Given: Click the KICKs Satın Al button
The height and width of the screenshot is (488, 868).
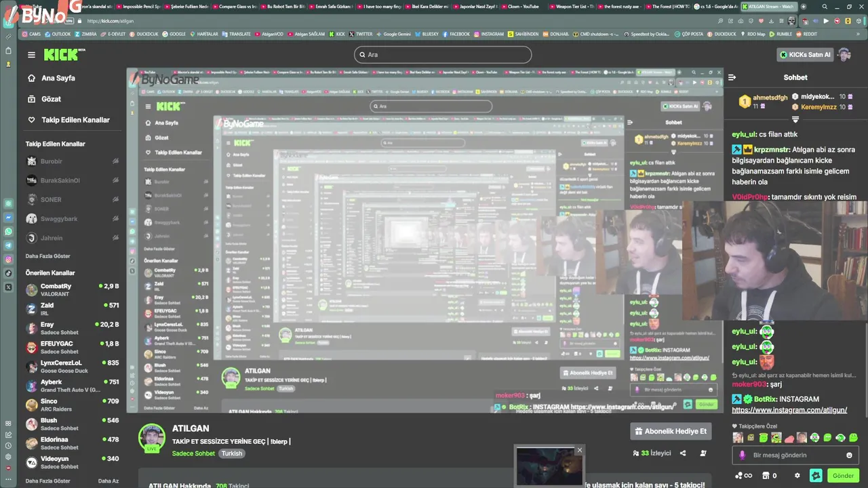Looking at the screenshot, I should point(805,55).
